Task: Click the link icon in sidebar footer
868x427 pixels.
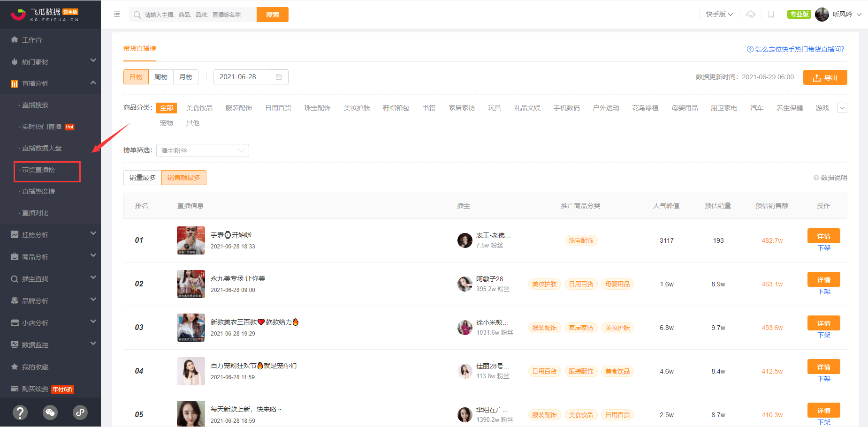Action: tap(80, 412)
